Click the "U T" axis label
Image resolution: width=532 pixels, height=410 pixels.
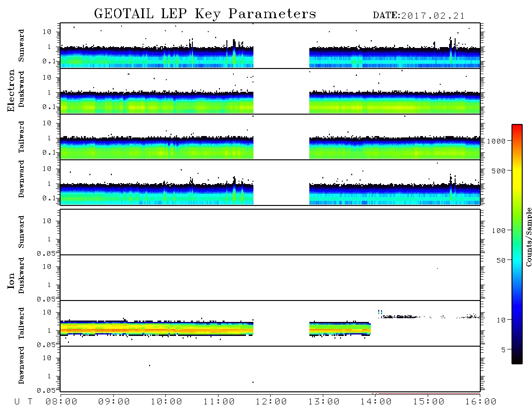click(23, 402)
